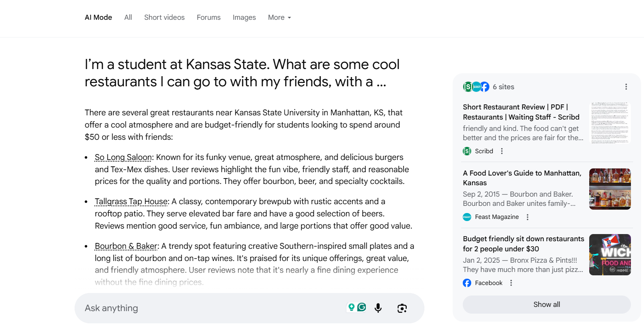Open the Food Lover's Guide bottles thumbnail
Image resolution: width=644 pixels, height=325 pixels.
609,189
